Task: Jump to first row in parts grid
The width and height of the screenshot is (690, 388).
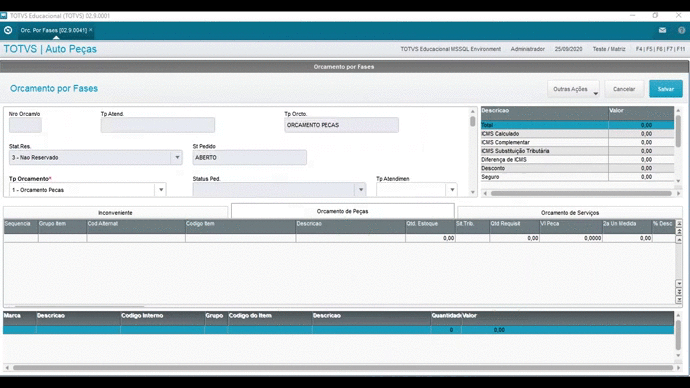Action: click(679, 223)
